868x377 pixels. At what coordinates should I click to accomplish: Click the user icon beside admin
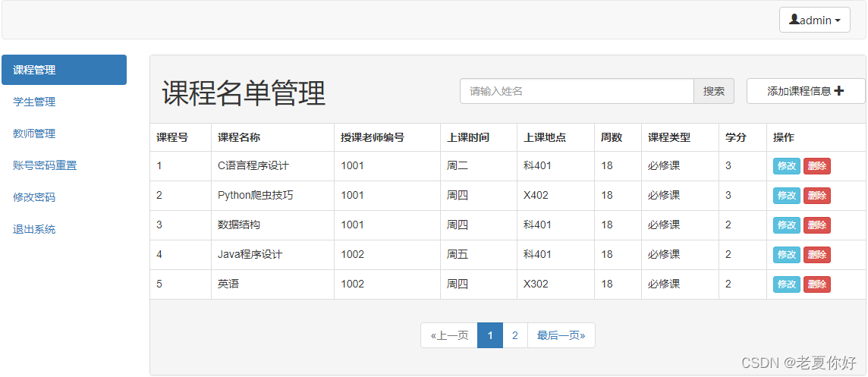(794, 20)
